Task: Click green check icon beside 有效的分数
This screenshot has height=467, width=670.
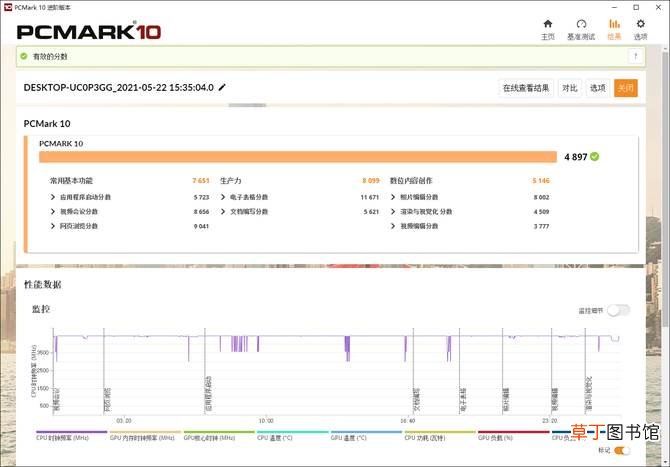Action: pyautogui.click(x=24, y=56)
